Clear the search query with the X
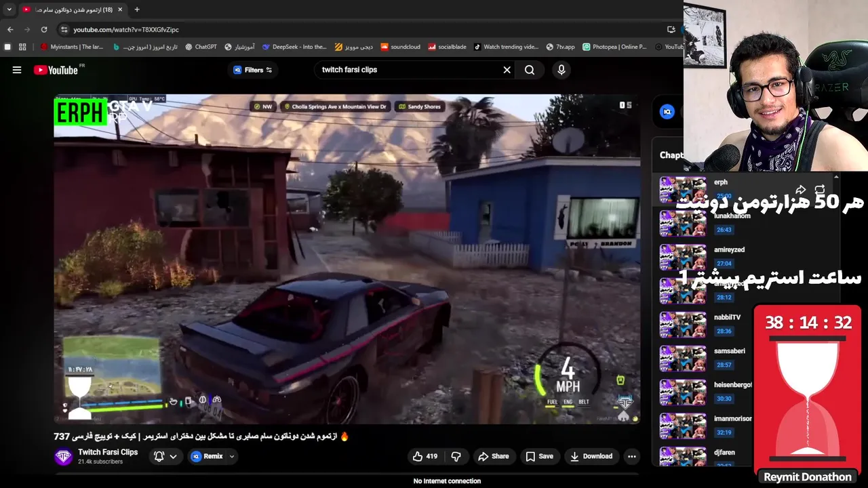This screenshot has width=868, height=488. 507,70
